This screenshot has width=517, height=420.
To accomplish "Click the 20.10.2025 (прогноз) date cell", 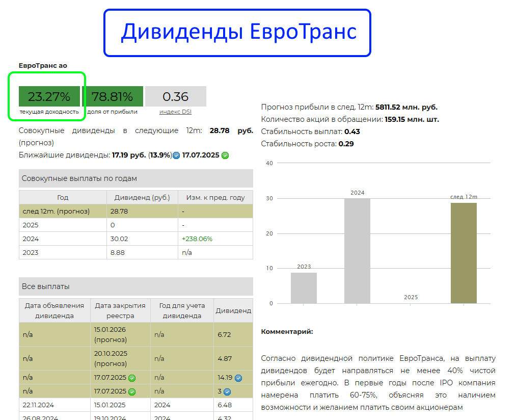I will (x=120, y=358).
